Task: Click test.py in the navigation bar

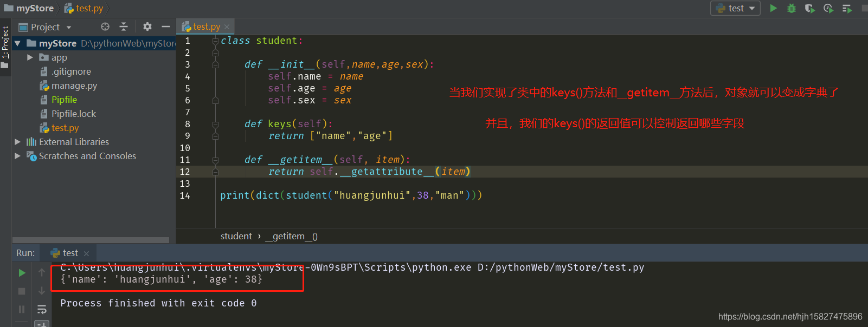Action: (x=84, y=8)
